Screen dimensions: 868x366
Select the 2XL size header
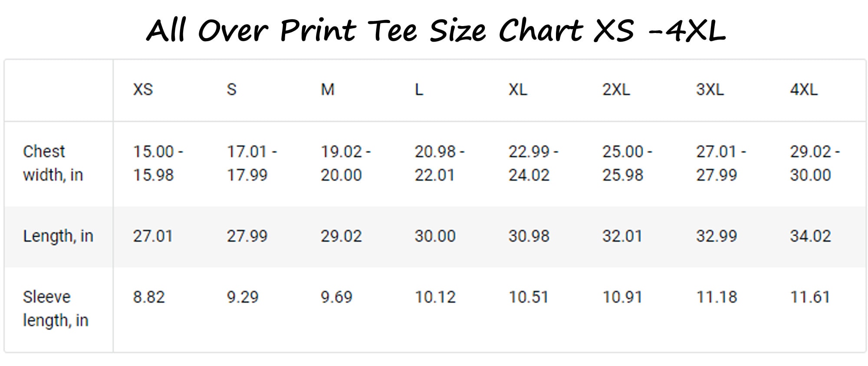coord(616,89)
